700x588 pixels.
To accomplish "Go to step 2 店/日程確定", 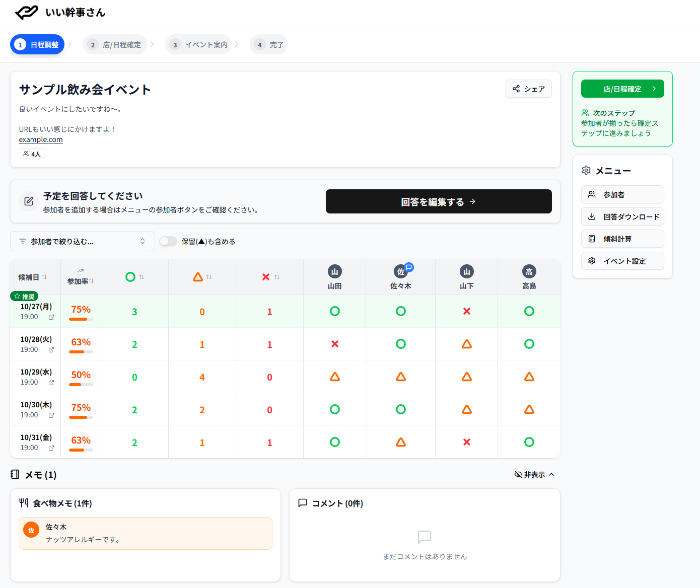I will point(115,45).
